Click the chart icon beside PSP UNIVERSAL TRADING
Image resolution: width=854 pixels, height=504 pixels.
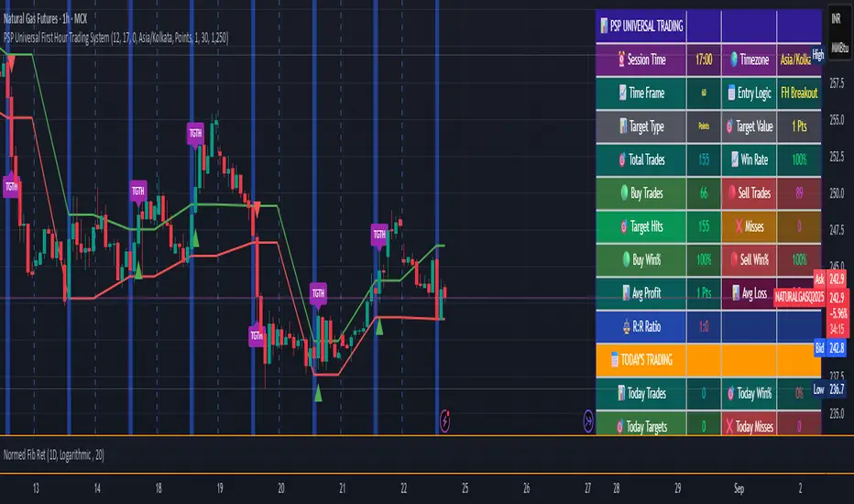coord(604,26)
